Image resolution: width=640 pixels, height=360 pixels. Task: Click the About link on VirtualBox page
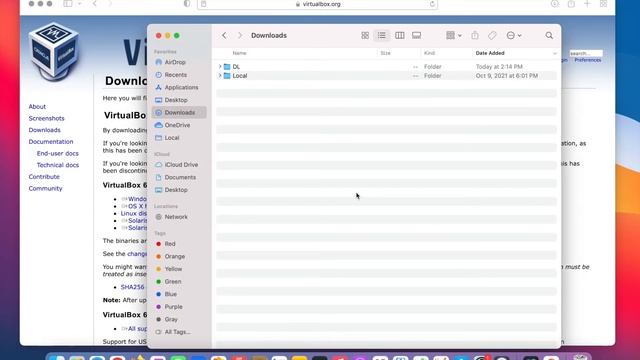point(37,107)
